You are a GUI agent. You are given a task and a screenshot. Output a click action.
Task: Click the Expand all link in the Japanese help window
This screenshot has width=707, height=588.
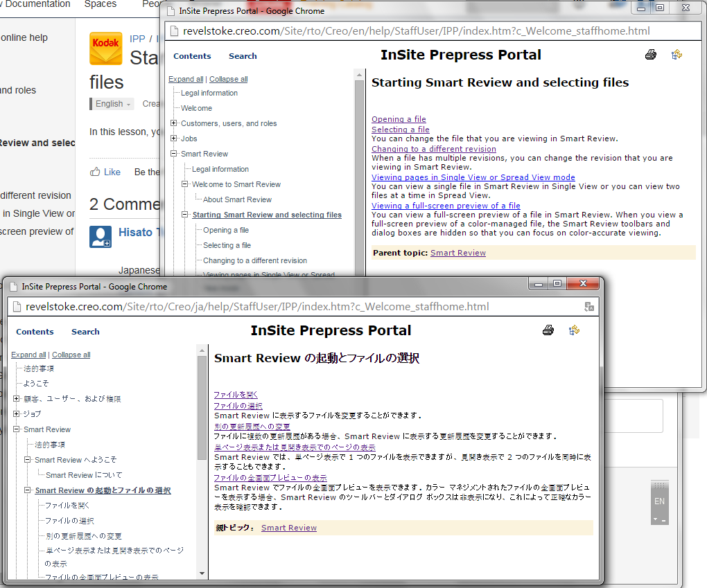click(28, 355)
